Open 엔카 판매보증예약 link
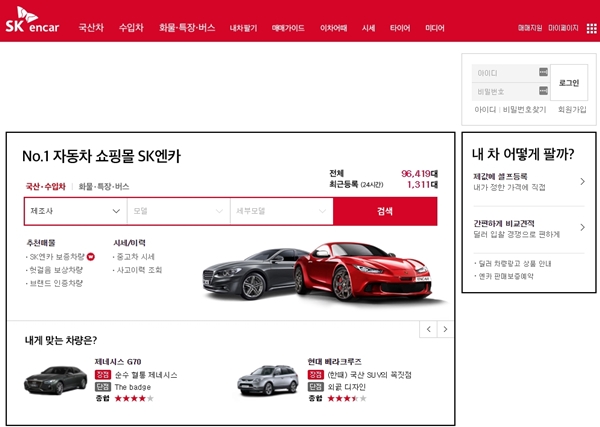Viewport: 600px width, 427px height. pyautogui.click(x=506, y=276)
